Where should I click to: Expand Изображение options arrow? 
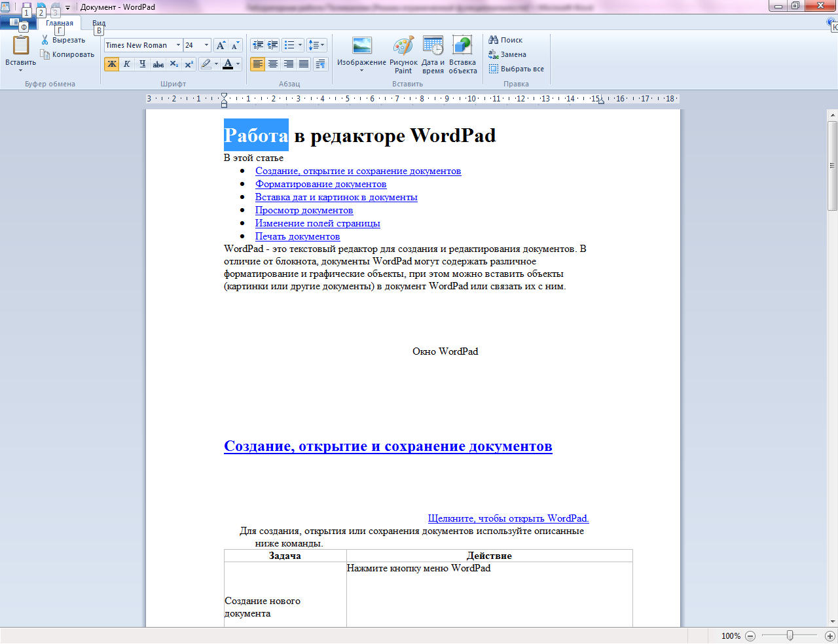(x=361, y=71)
